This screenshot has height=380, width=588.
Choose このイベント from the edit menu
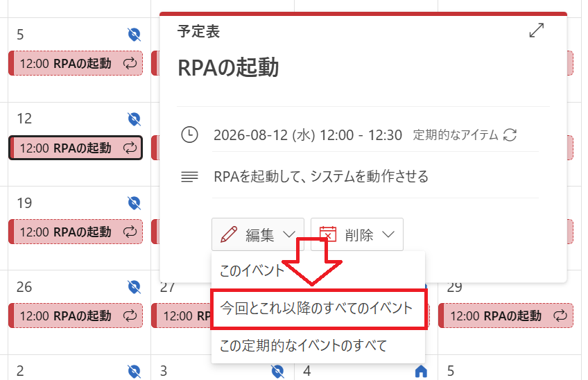point(252,270)
